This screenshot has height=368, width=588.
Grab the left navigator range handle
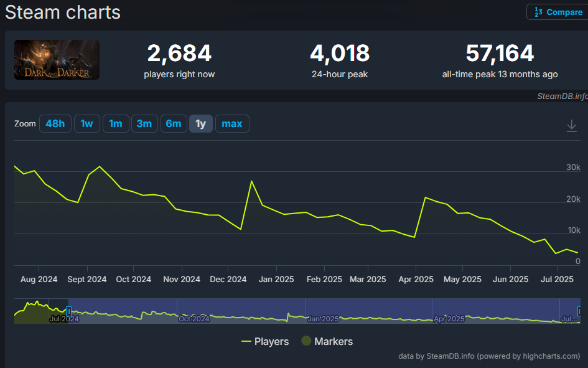[68, 311]
